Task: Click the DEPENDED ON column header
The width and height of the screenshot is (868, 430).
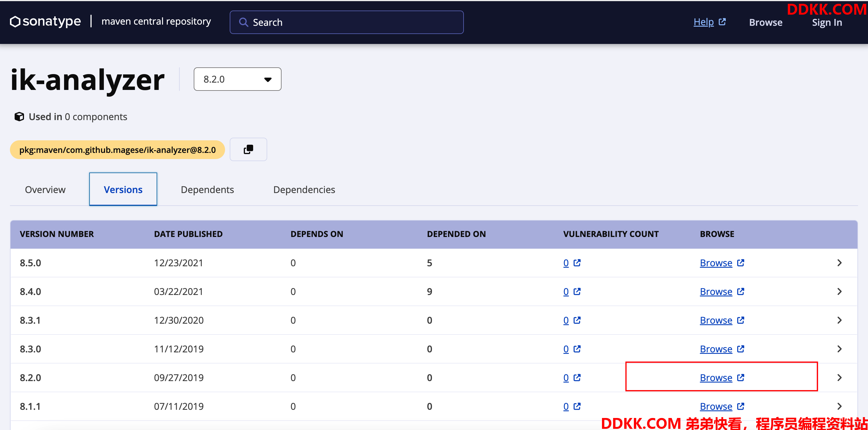Action: pyautogui.click(x=456, y=234)
